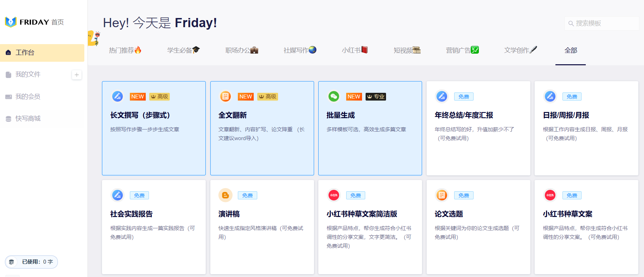Viewport: 644px width, 277px height.
Task: Select the 小红书 tab
Action: tap(354, 50)
